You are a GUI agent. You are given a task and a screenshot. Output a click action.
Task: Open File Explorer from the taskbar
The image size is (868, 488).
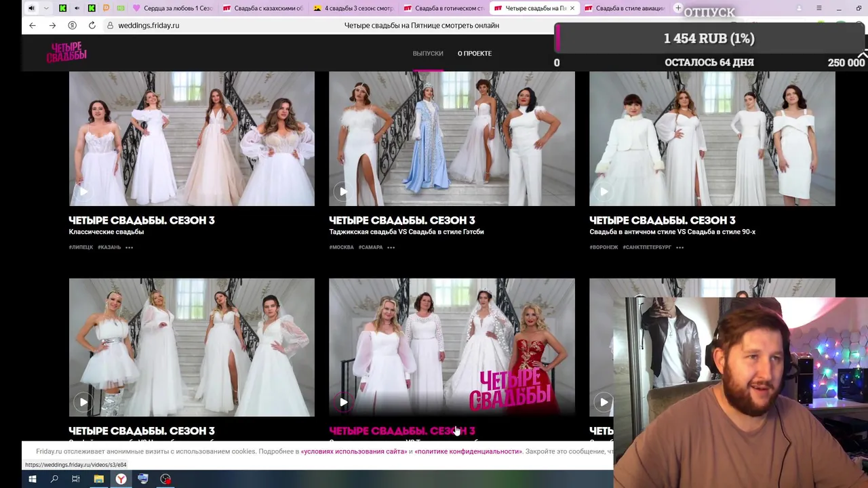(x=98, y=479)
